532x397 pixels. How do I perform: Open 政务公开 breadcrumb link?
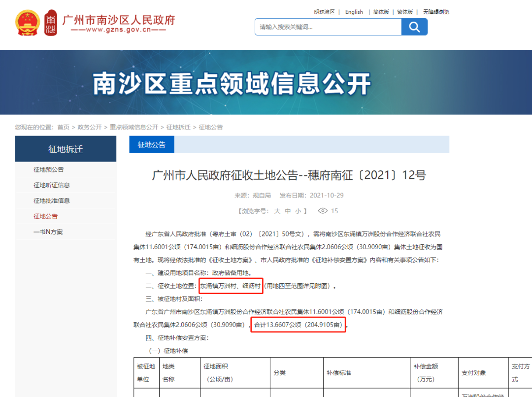90,127
